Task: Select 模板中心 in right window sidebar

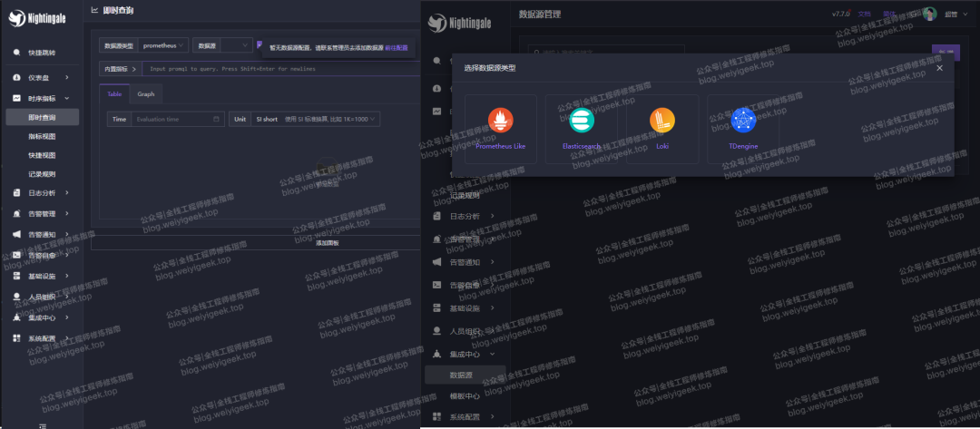Action: [x=465, y=396]
